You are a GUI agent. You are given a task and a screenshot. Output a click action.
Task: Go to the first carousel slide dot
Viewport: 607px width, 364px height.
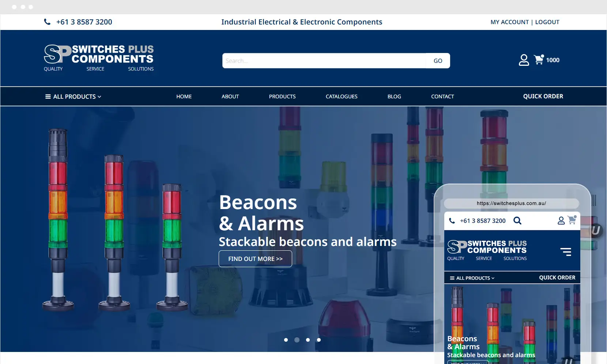[x=286, y=340]
